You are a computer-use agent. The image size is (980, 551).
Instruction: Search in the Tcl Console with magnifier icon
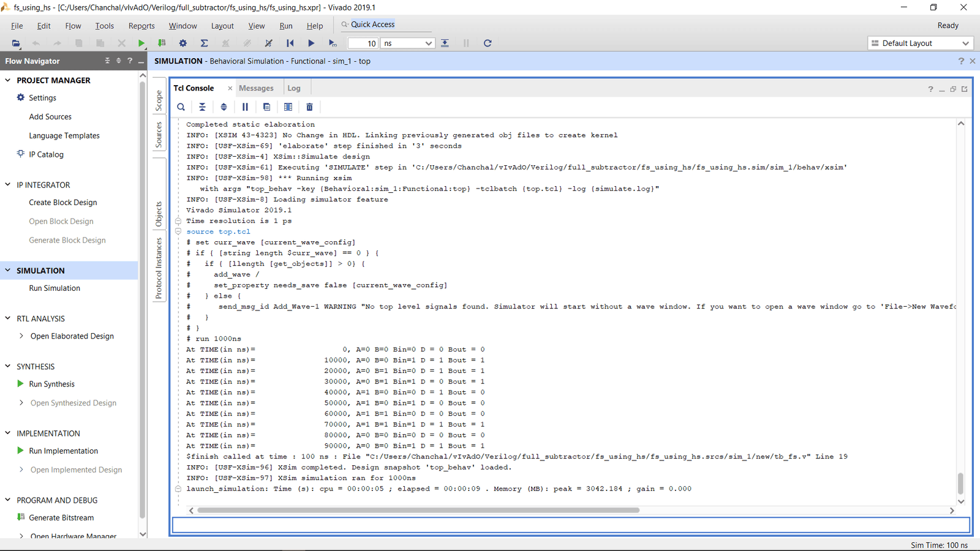tap(181, 107)
